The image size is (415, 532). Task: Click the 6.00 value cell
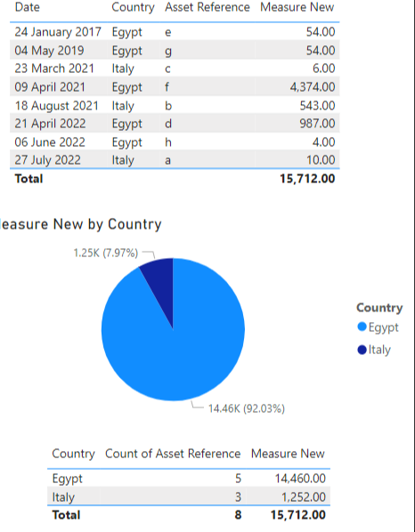(x=323, y=69)
